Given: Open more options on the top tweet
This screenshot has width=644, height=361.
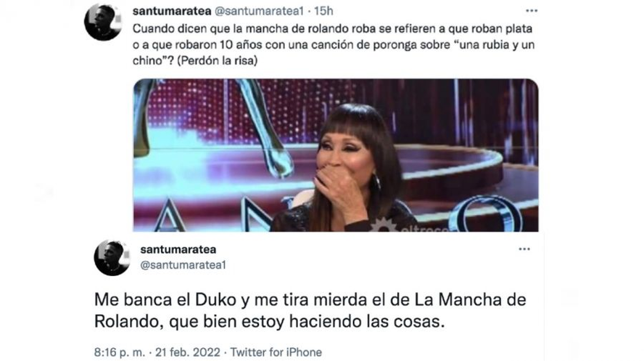Looking at the screenshot, I should pyautogui.click(x=531, y=11).
